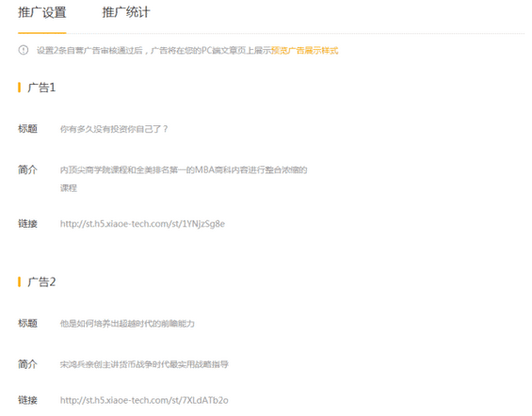The height and width of the screenshot is (416, 532).
Task: Click the title 他是如何培养出超越时代的前瞻能力
Action: pos(127,324)
